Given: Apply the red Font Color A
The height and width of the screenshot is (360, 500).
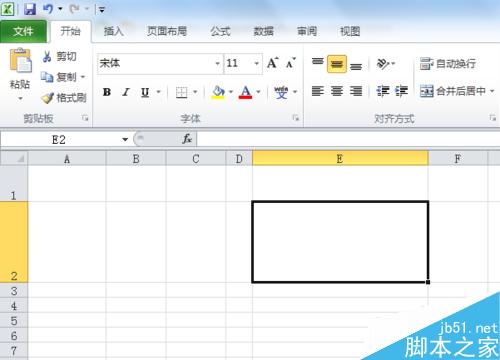Looking at the screenshot, I should pos(246,92).
